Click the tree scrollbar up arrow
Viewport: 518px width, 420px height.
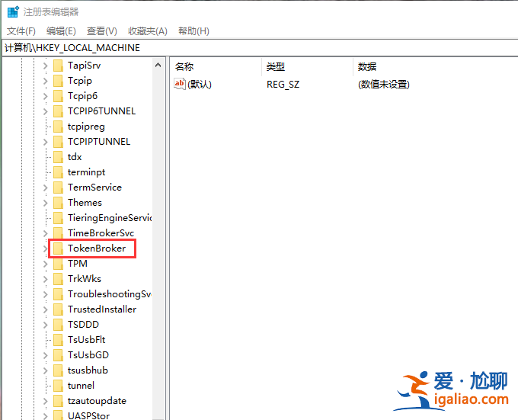coord(158,65)
